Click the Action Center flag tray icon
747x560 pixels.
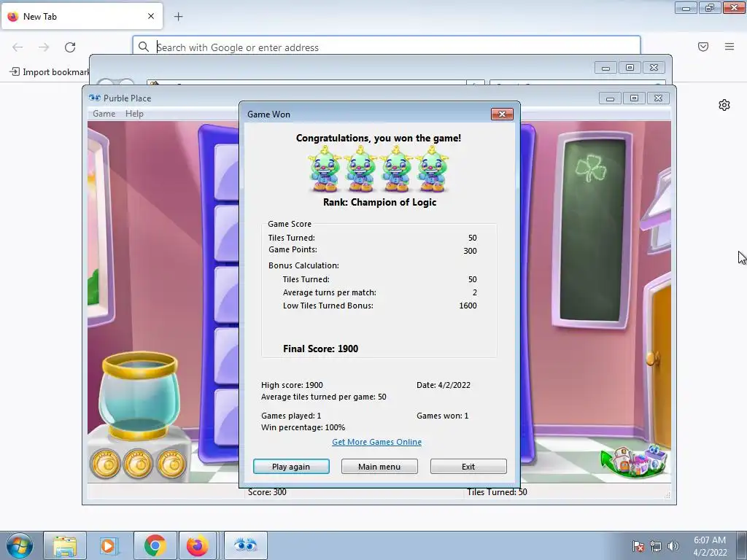point(638,546)
